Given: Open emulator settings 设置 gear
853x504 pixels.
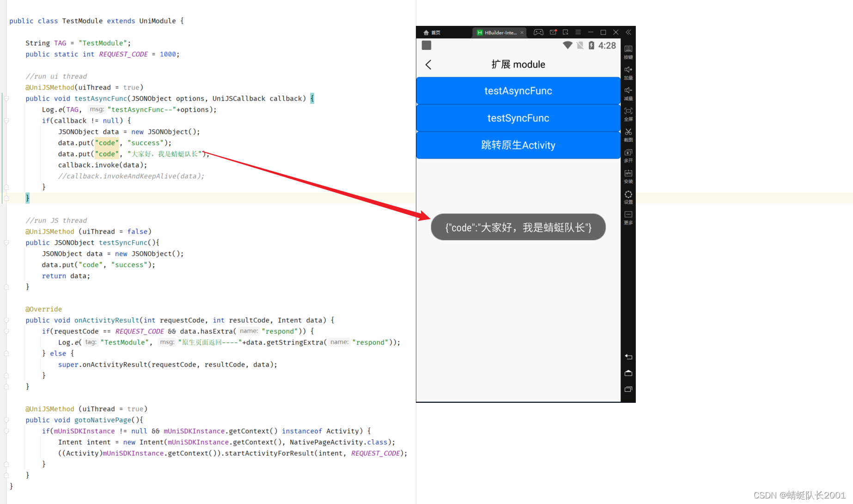Looking at the screenshot, I should (x=628, y=197).
